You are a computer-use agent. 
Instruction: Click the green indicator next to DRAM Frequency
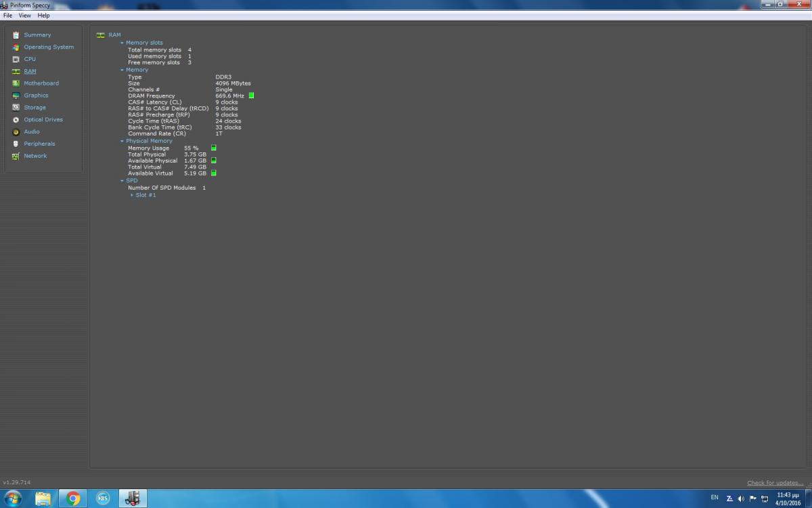[x=252, y=96]
